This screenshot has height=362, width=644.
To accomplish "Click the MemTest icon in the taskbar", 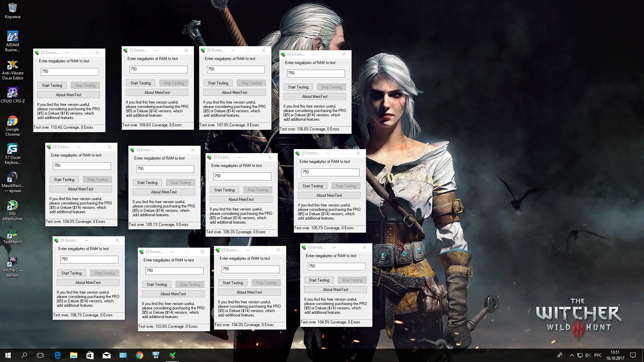I will pyautogui.click(x=172, y=355).
